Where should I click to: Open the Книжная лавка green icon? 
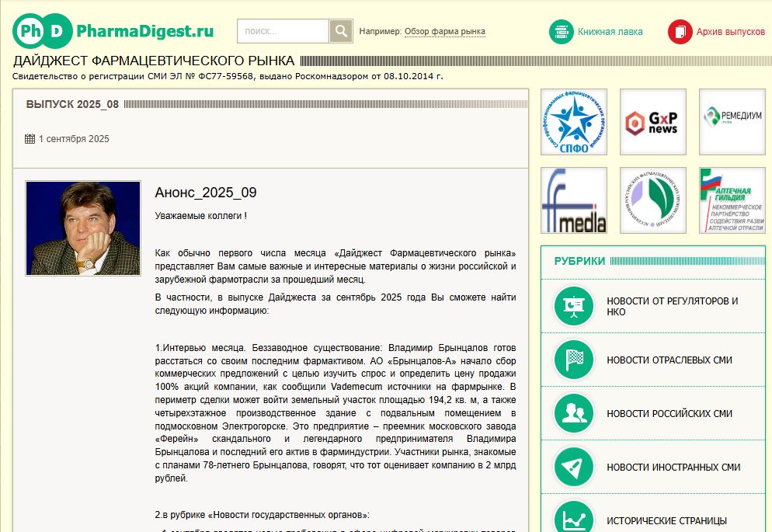562,32
